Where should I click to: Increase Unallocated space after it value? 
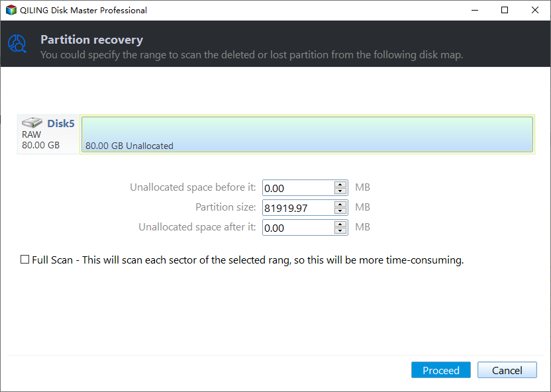tap(340, 224)
